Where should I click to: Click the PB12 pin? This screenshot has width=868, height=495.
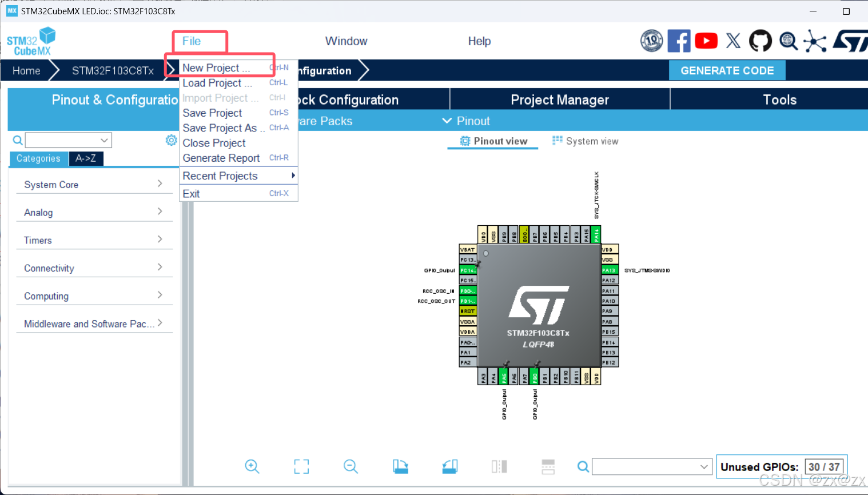click(x=610, y=363)
